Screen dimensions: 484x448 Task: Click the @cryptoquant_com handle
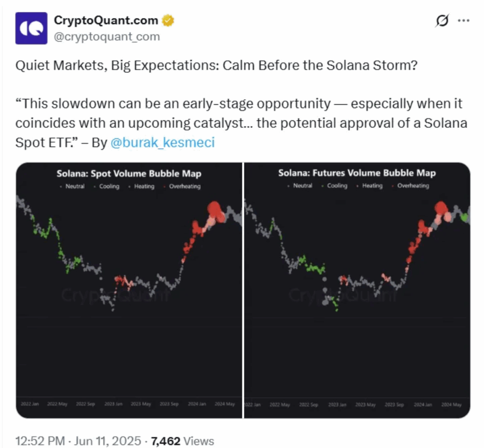(107, 37)
